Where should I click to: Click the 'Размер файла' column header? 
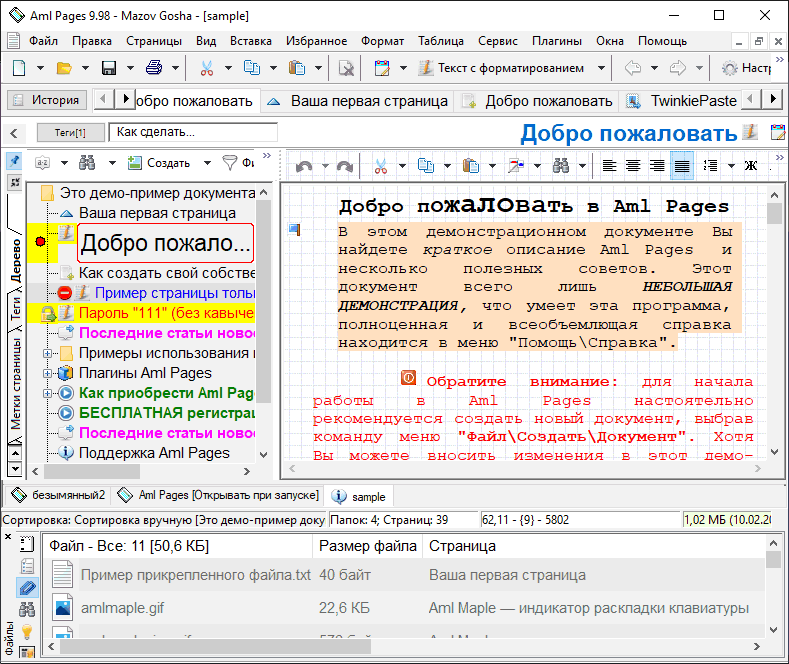[x=368, y=546]
